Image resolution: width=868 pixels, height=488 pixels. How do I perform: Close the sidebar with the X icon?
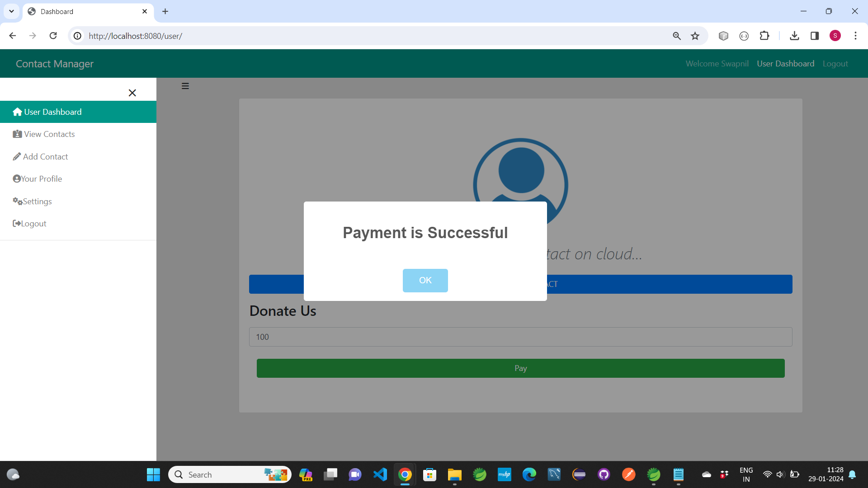(x=132, y=93)
